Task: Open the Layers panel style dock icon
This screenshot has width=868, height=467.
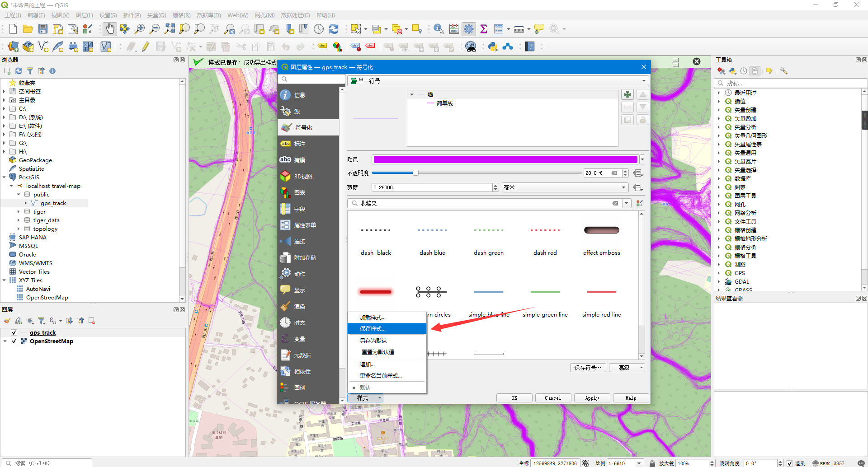Action: point(7,321)
